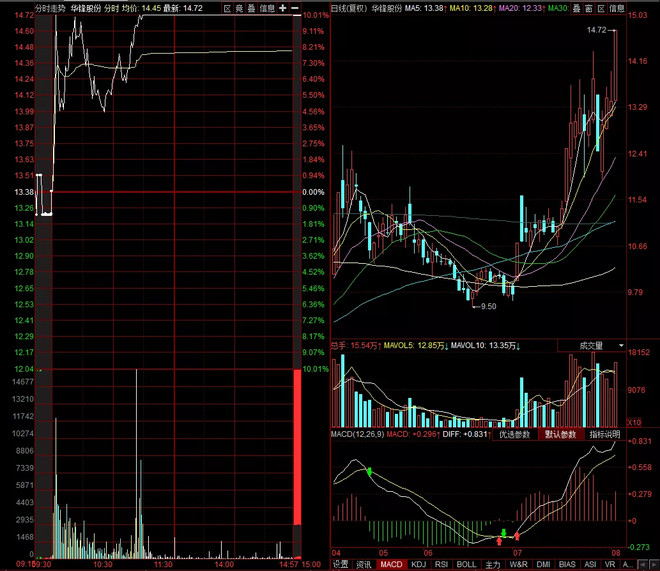The image size is (660, 571).
Task: Click the 最新: 14.72 latest price label
Action: pyautogui.click(x=183, y=8)
